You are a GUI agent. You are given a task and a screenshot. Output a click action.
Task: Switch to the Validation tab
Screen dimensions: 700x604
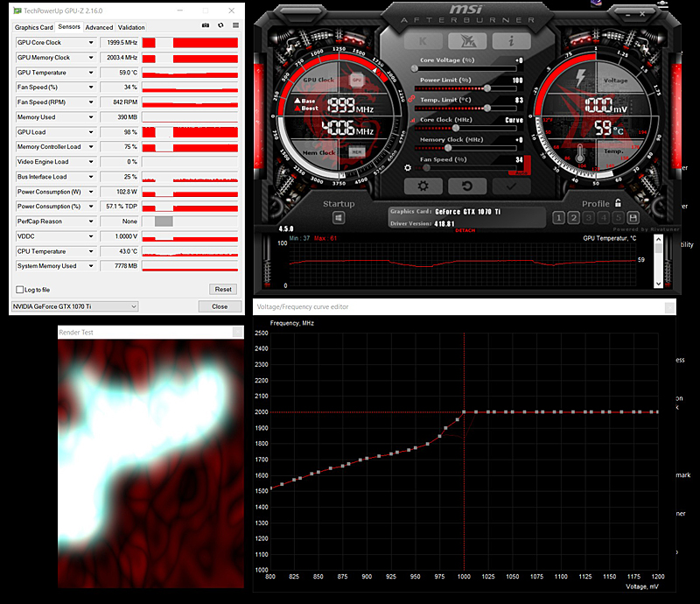point(131,27)
